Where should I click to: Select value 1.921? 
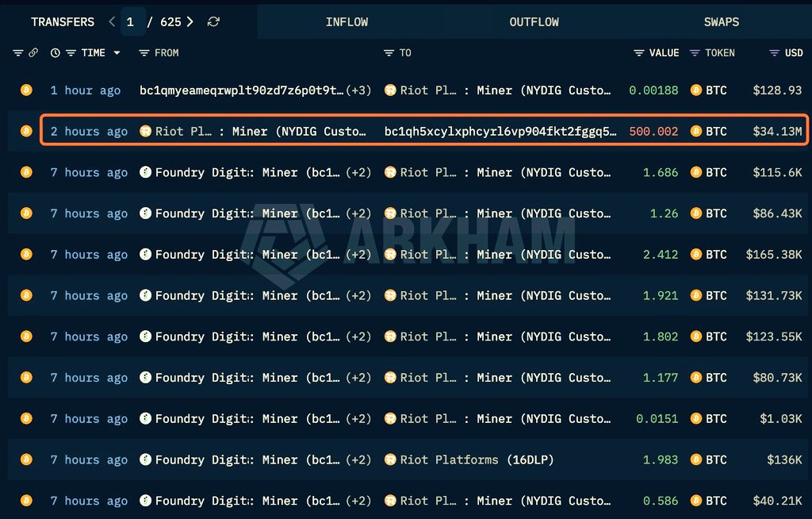[x=661, y=295]
